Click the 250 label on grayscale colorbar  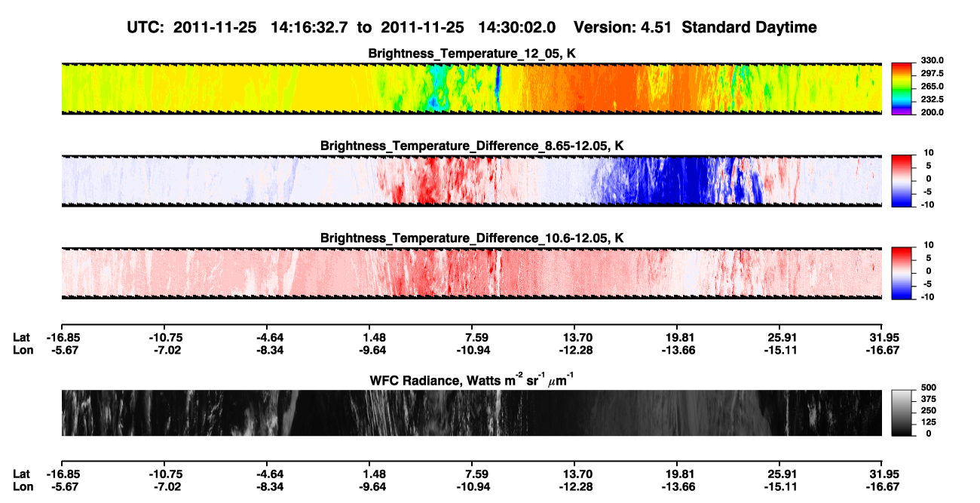tap(928, 412)
